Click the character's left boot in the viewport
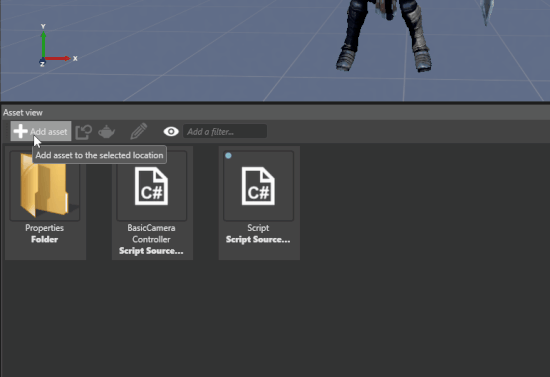 (x=347, y=59)
